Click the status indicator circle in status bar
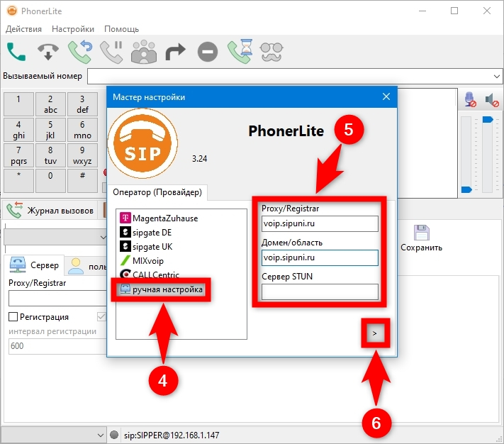This screenshot has height=444, width=504. pos(114,435)
